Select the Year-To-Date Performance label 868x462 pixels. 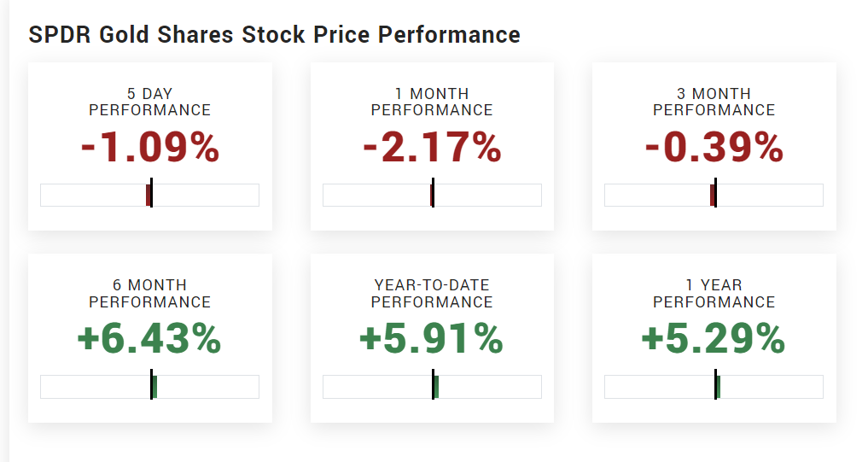432,293
